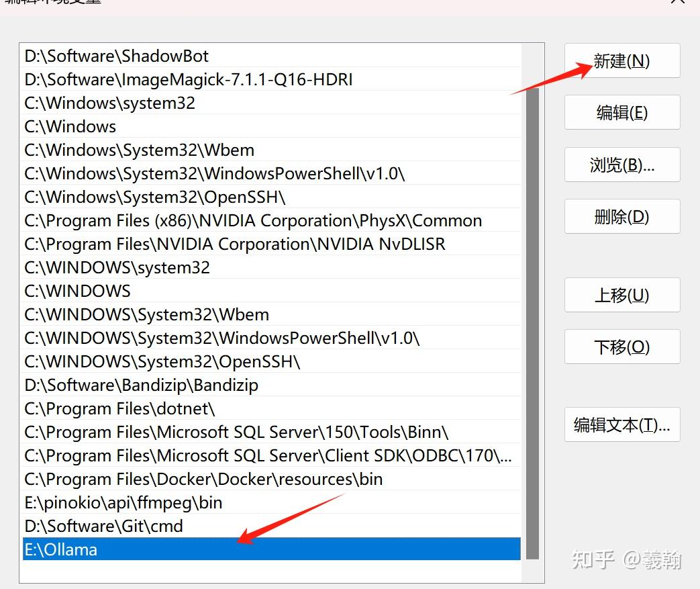Viewport: 700px width, 589px height.
Task: Select C:\Windows\system32 entry
Action: [271, 103]
